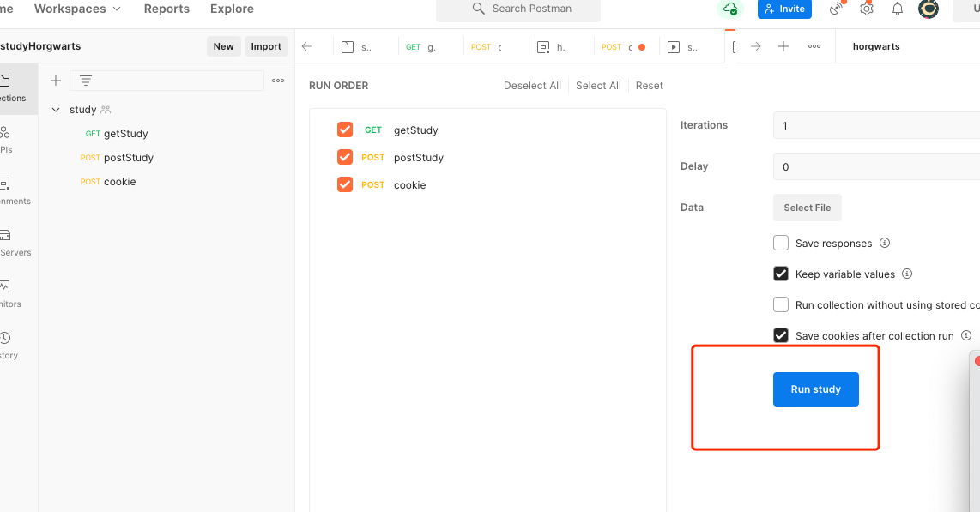Open a new tab with the plus icon
Viewport: 980px width, 512px height.
coord(783,46)
